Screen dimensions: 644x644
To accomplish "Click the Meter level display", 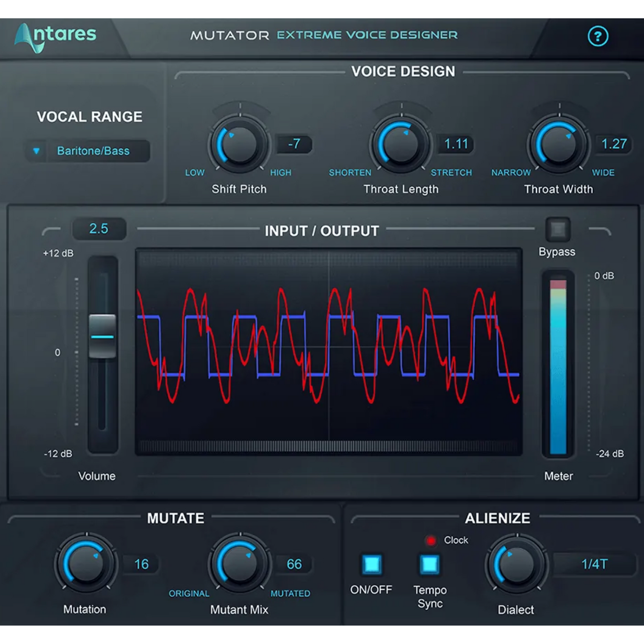I will tap(557, 364).
